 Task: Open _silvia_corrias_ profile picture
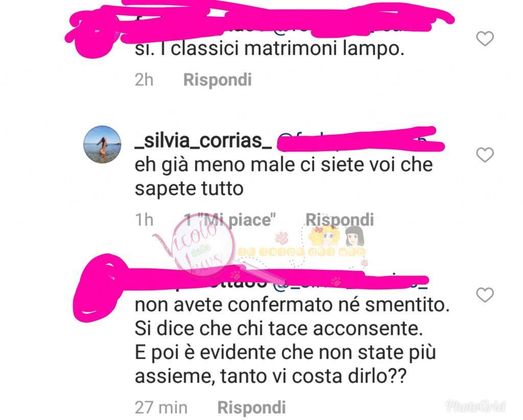click(102, 144)
